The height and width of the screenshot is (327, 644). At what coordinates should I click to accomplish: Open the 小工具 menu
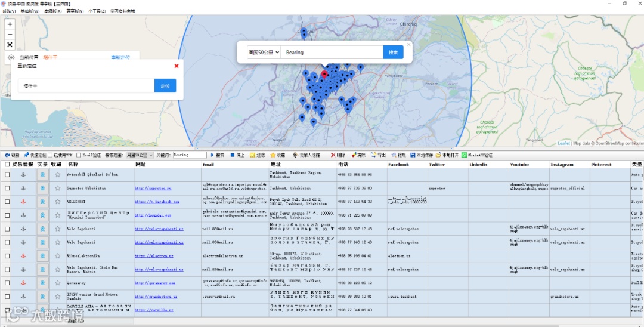(x=97, y=11)
